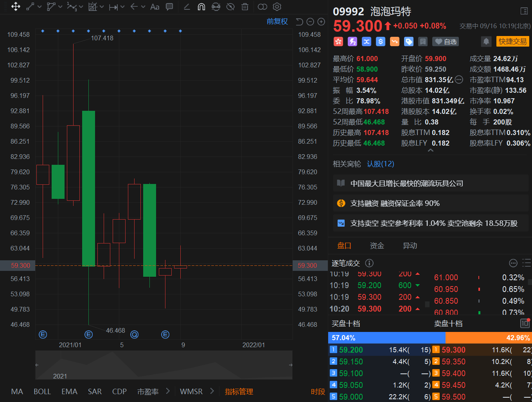Choose the line style pencil tool

point(187,7)
